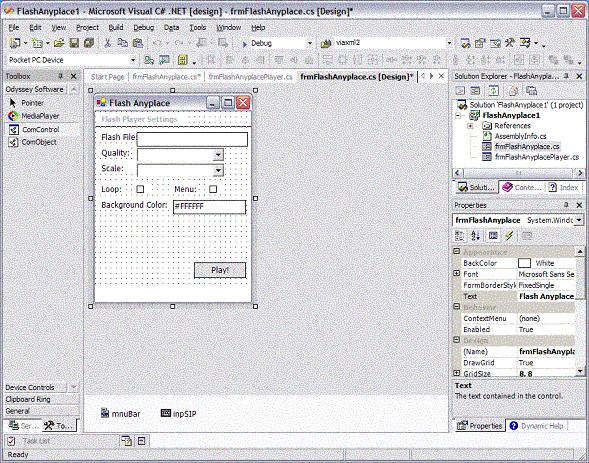Click the Start debugging arrow icon

[245, 44]
